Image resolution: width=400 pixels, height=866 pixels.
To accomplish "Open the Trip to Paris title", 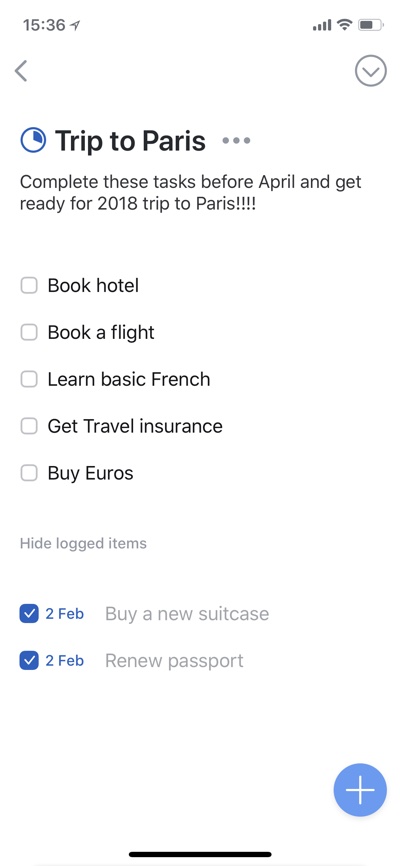I will tap(130, 141).
